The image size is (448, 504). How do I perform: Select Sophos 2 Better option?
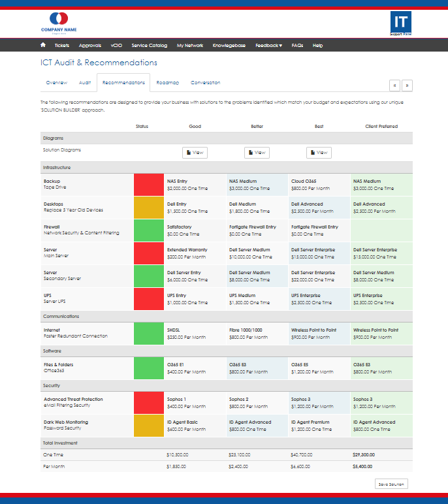pos(255,402)
